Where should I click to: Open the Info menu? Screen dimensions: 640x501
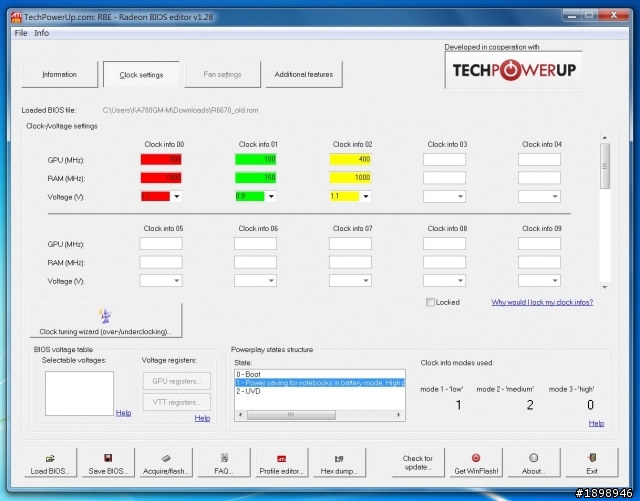click(x=42, y=33)
